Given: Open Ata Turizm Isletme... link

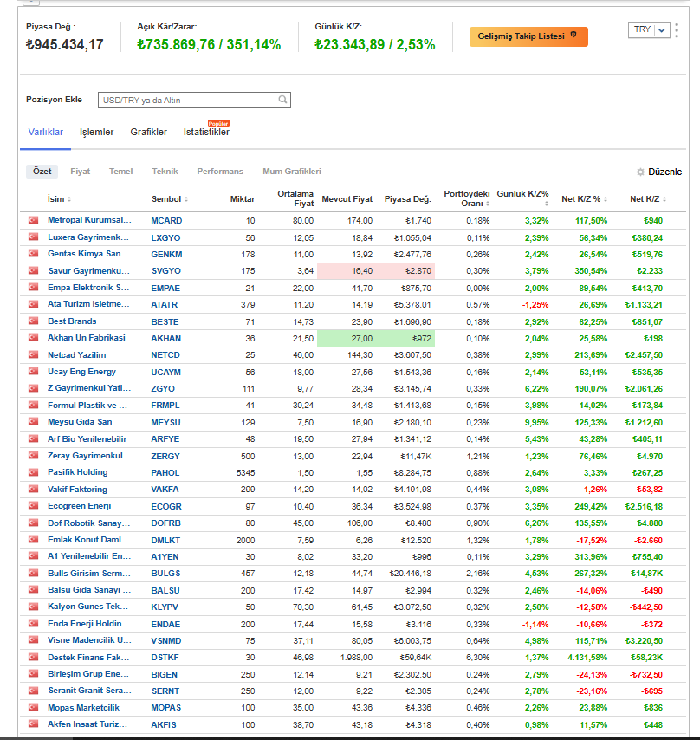Looking at the screenshot, I should [88, 304].
